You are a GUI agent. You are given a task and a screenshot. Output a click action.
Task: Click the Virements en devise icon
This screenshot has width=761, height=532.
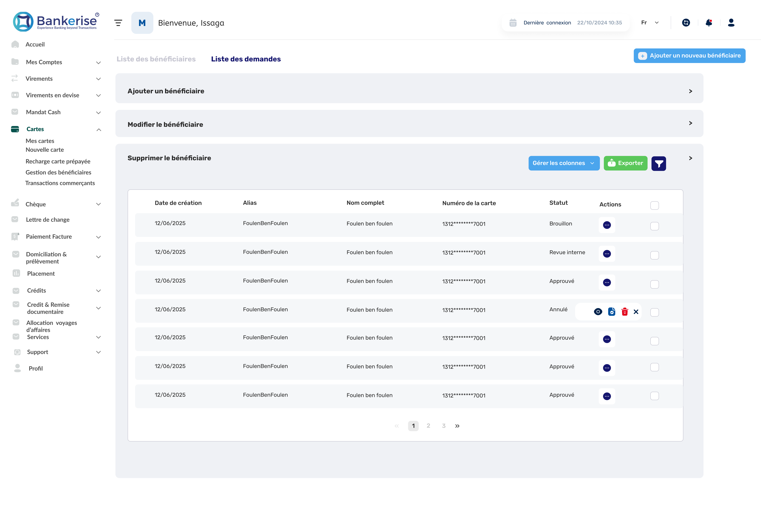coord(15,95)
